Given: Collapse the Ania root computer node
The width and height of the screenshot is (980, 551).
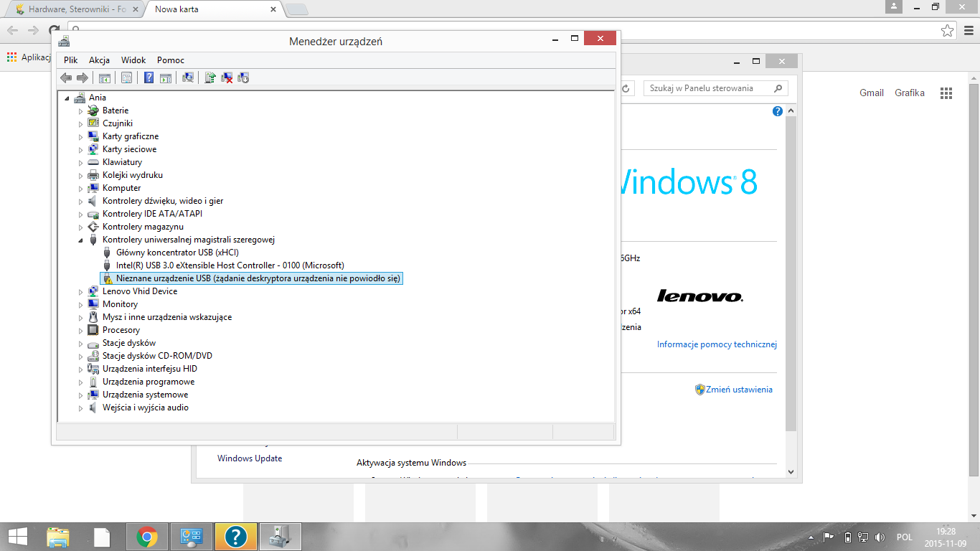Looking at the screenshot, I should pyautogui.click(x=67, y=98).
